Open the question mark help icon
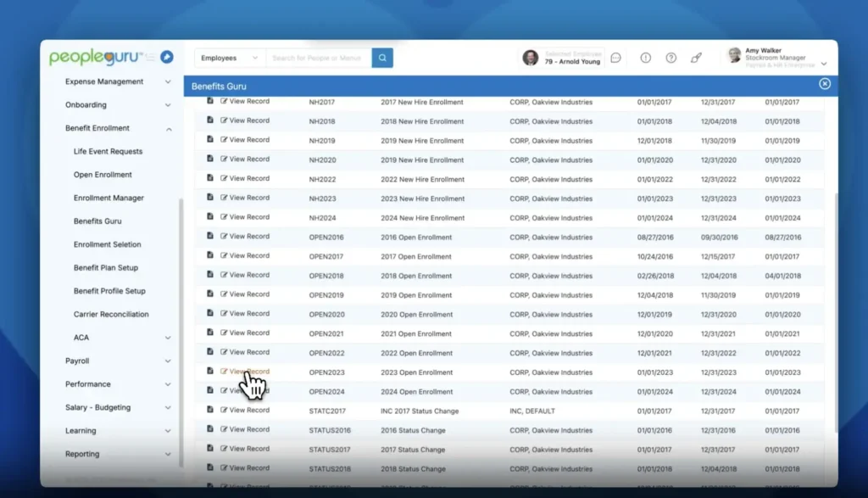 [670, 58]
